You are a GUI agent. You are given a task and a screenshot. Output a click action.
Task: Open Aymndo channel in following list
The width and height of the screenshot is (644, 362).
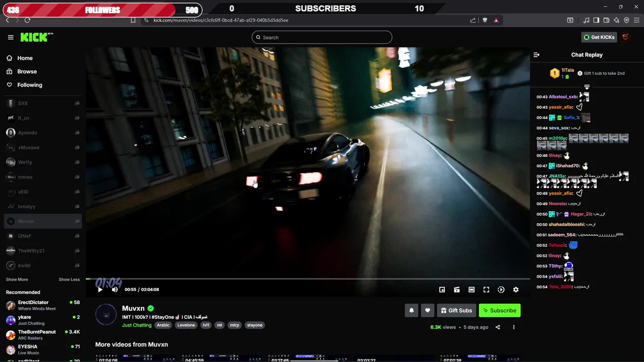point(43,133)
